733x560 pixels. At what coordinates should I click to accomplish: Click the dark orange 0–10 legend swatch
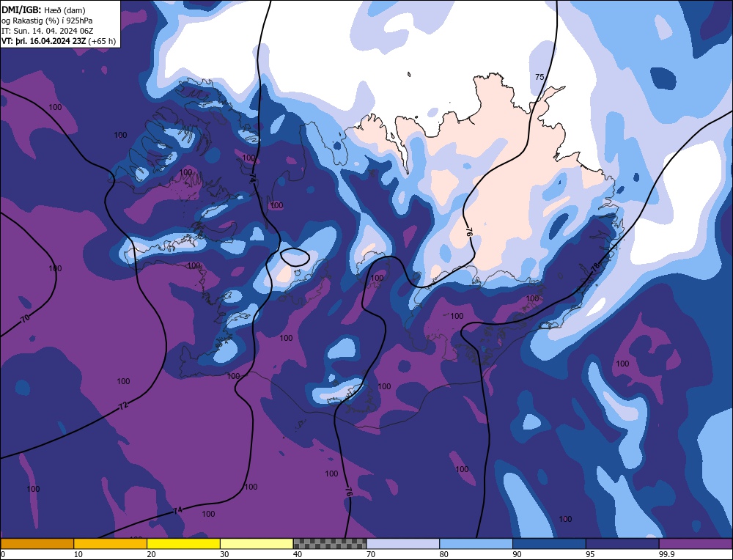[37, 543]
